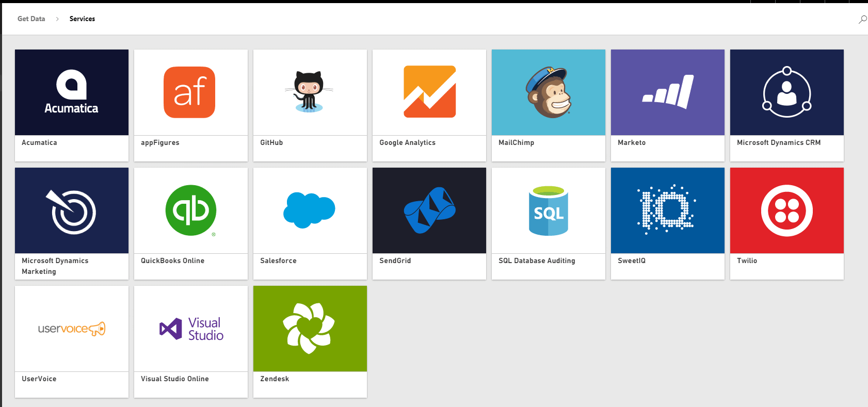This screenshot has height=407, width=868.
Task: Click the SendGrid logo tile
Action: 429,210
